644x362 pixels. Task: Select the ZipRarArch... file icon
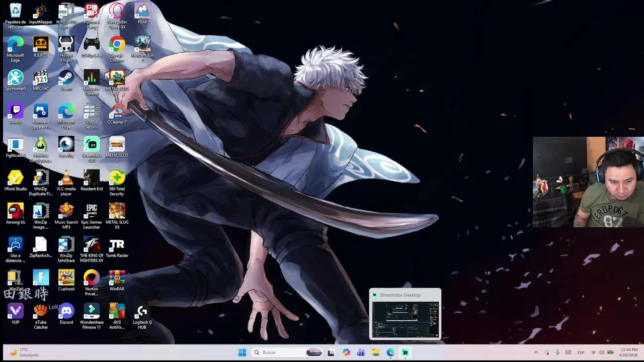point(41,247)
